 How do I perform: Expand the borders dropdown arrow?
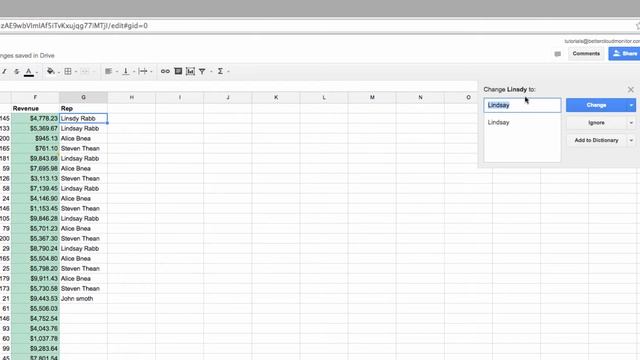click(76, 72)
